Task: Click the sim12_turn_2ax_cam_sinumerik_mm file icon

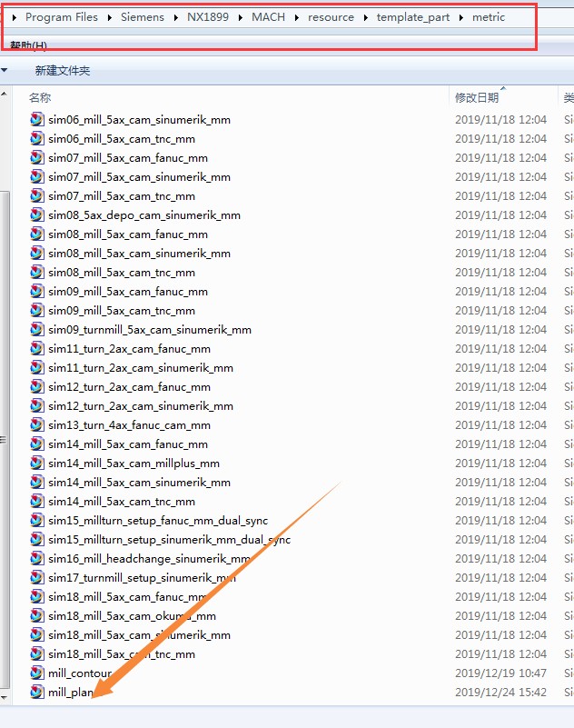Action: (x=37, y=405)
